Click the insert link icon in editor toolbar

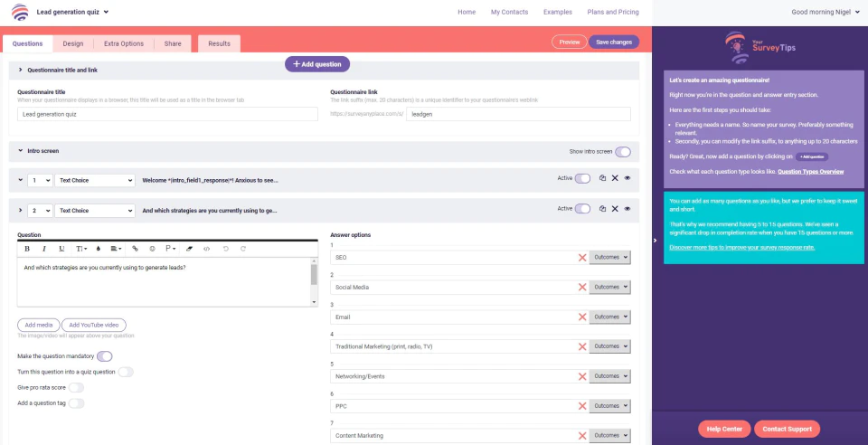[135, 248]
